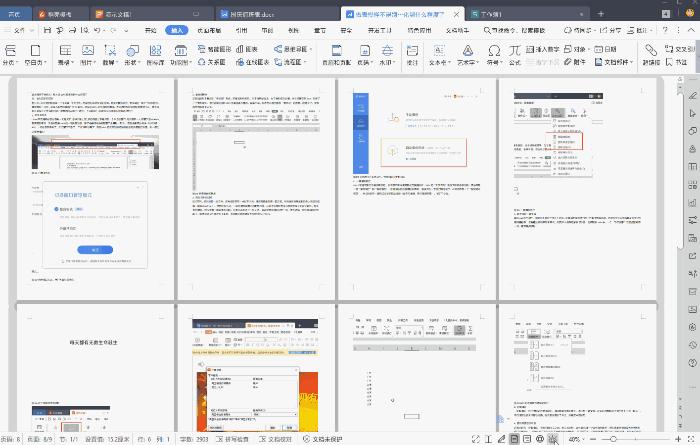Insert a Bookmark
Screen dimensions: 700x445
pos(676,62)
